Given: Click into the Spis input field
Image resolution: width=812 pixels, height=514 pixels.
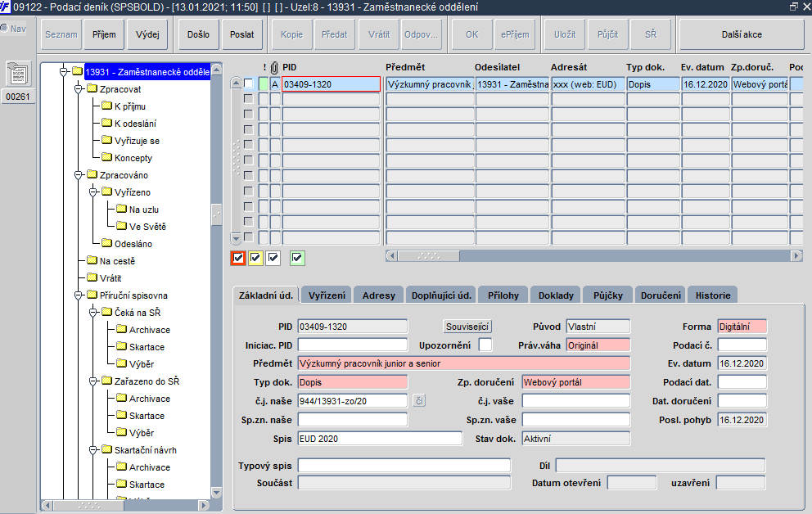Looking at the screenshot, I should (x=380, y=439).
